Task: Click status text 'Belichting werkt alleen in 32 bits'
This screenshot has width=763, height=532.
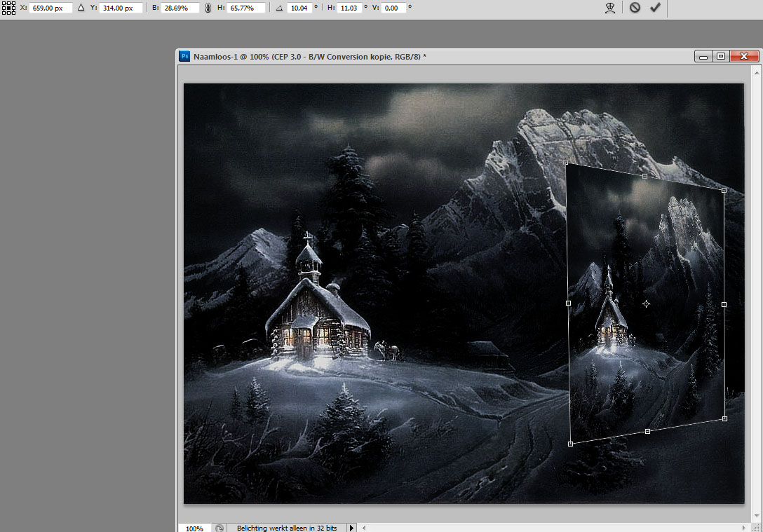Action: [x=287, y=528]
